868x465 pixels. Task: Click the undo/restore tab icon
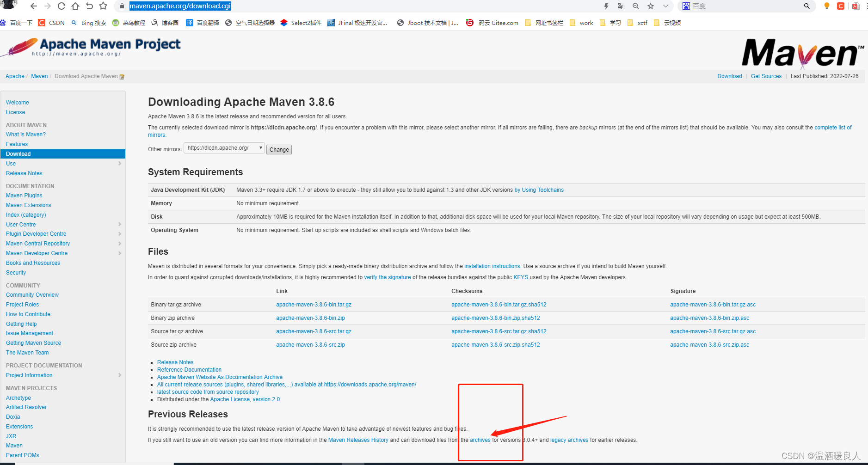89,6
